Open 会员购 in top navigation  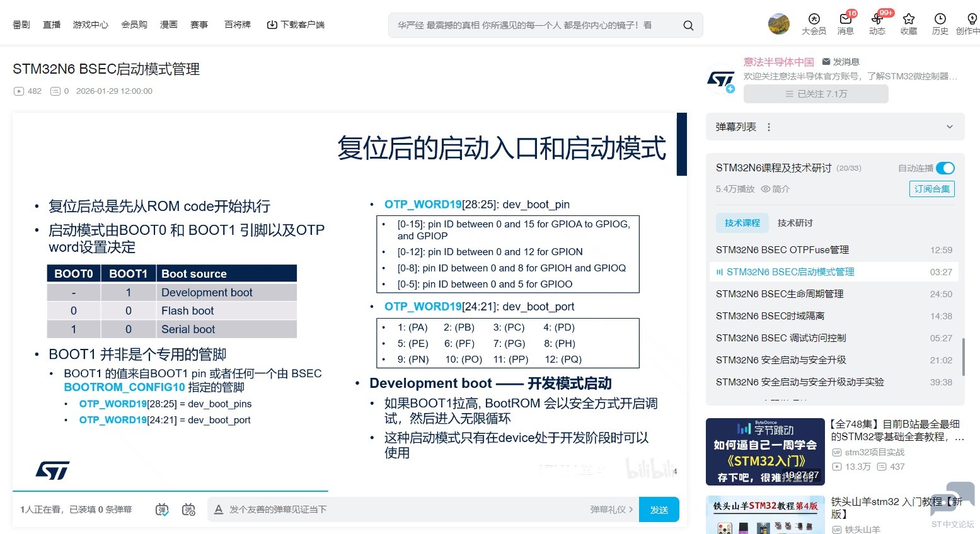pos(134,25)
